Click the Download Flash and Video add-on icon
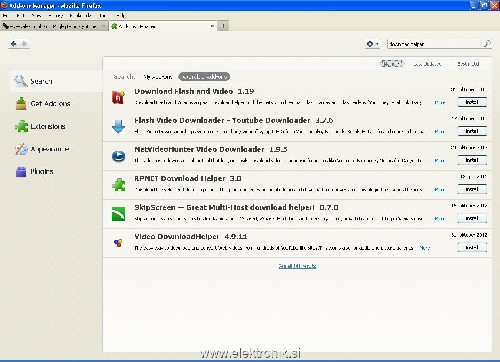The width and height of the screenshot is (500, 362). (x=118, y=97)
